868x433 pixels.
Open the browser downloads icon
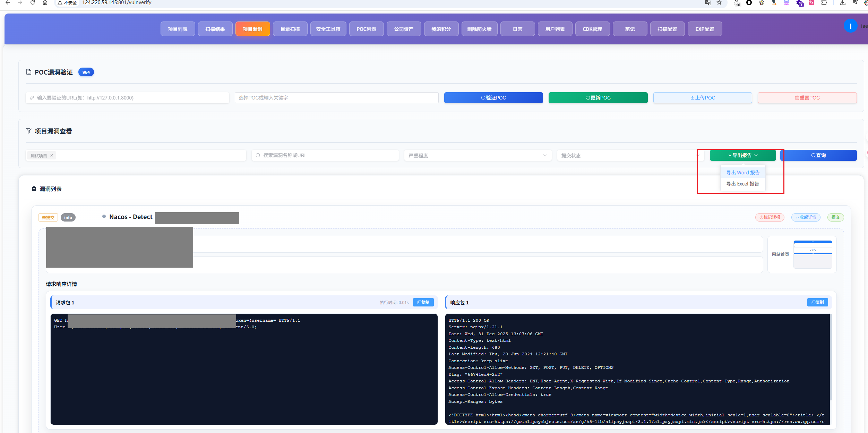(x=843, y=3)
